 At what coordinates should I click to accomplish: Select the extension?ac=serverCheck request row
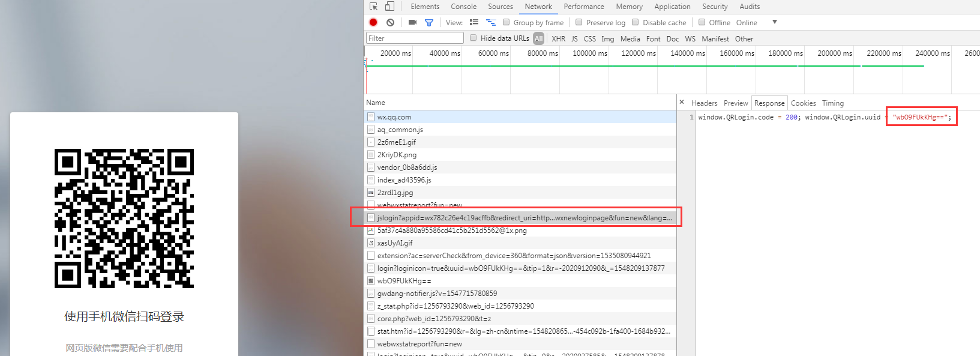coord(520,256)
